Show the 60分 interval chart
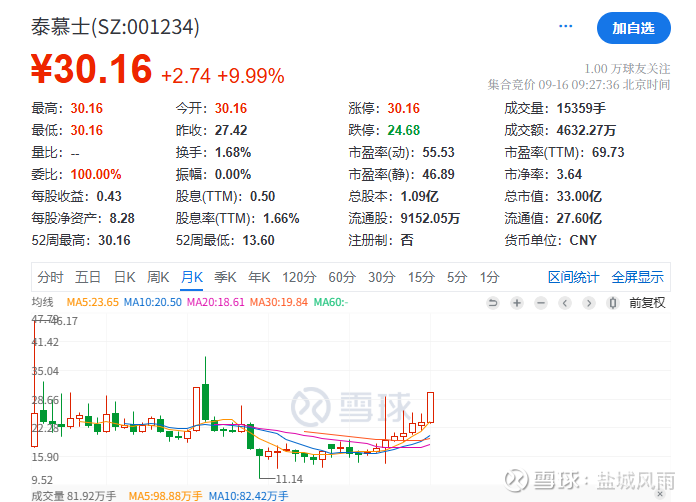This screenshot has height=502, width=696. click(342, 277)
